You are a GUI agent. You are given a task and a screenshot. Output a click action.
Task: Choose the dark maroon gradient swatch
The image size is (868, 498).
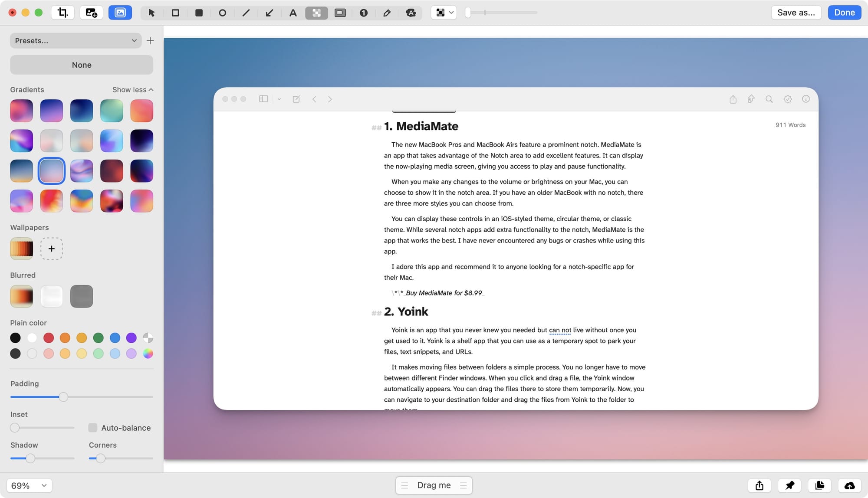click(x=112, y=171)
